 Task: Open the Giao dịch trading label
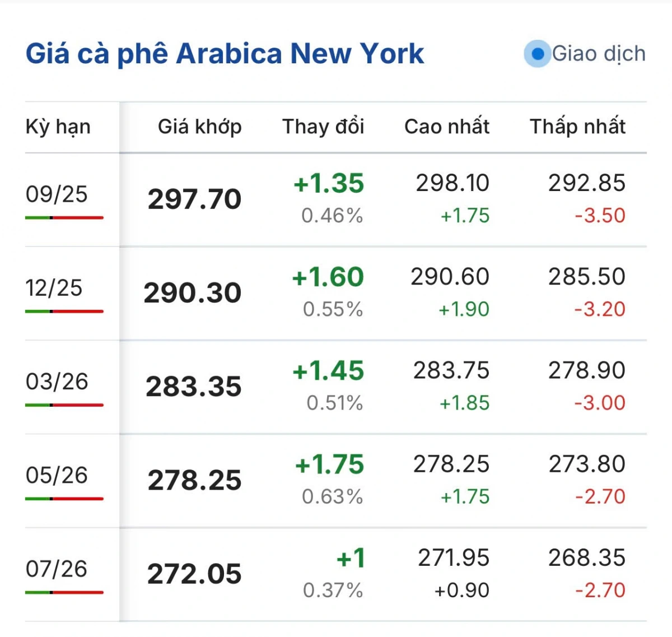coord(599,54)
